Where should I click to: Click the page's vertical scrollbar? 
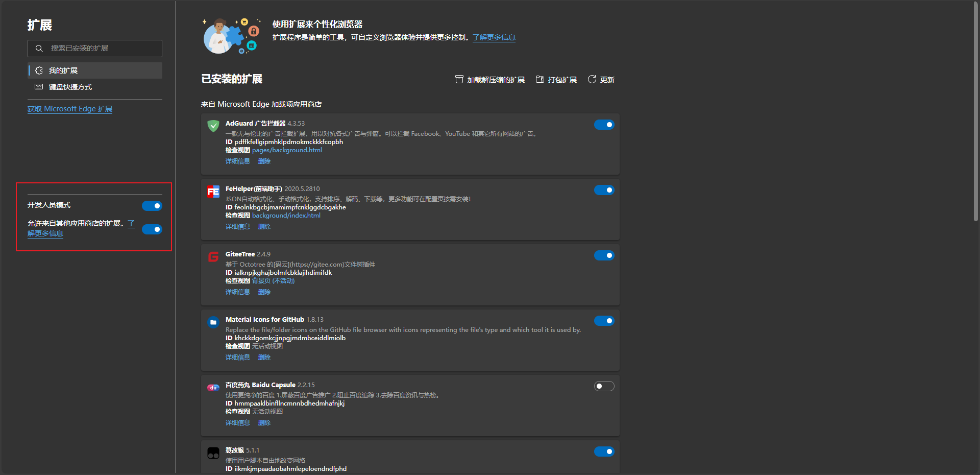click(x=975, y=112)
